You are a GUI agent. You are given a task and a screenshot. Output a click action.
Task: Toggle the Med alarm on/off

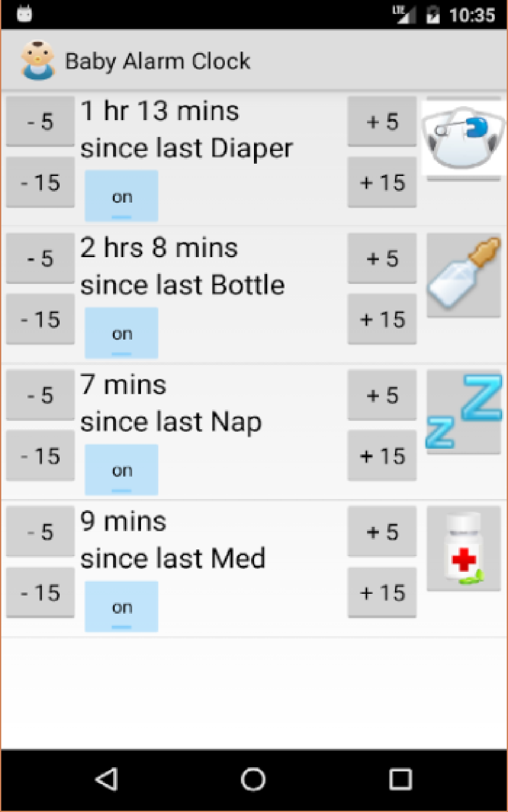click(121, 607)
